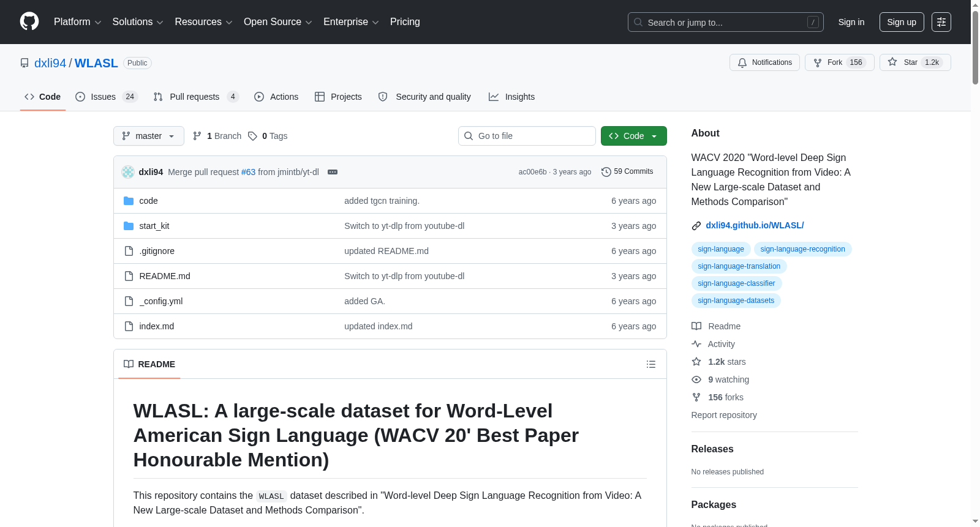Click the Pricing link
Viewport: 980px width, 527px height.
405,22
